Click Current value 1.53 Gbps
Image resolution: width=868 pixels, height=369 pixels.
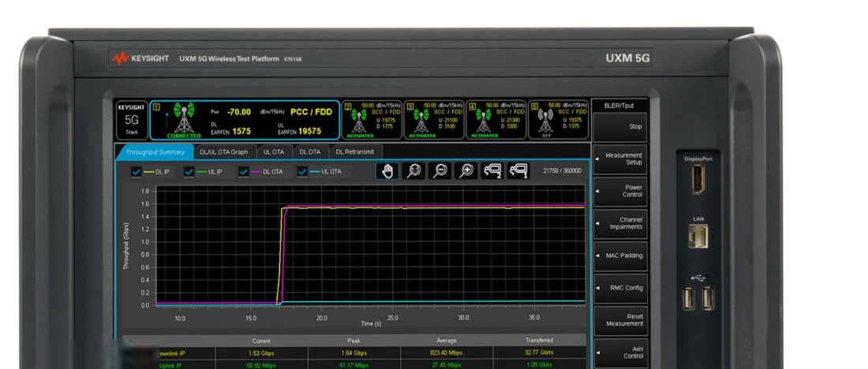click(x=261, y=353)
